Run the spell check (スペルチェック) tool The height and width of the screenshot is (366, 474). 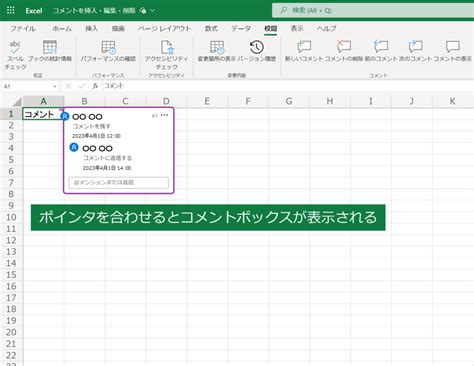click(x=15, y=55)
